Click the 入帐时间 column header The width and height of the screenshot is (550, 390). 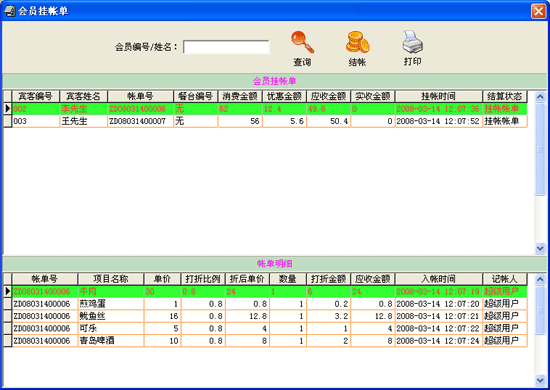[x=438, y=279]
